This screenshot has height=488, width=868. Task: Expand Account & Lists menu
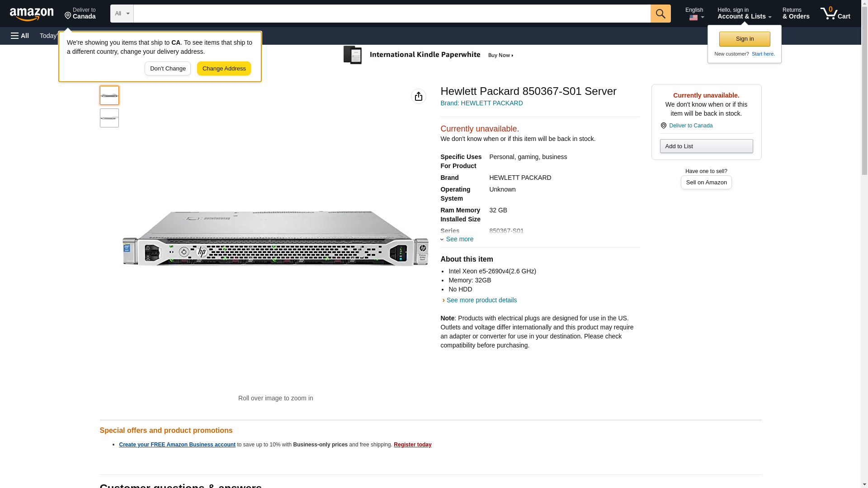point(744,14)
